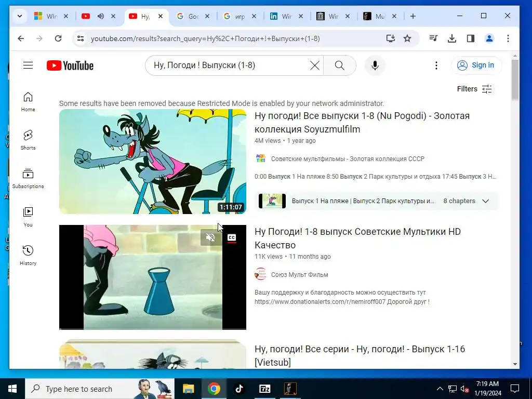Image resolution: width=532 pixels, height=399 pixels.
Task: Close the LinkedIn tab
Action: [x=301, y=16]
